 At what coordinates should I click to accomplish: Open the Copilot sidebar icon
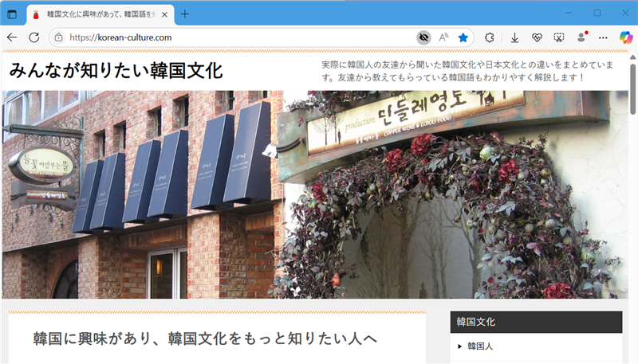pos(626,37)
